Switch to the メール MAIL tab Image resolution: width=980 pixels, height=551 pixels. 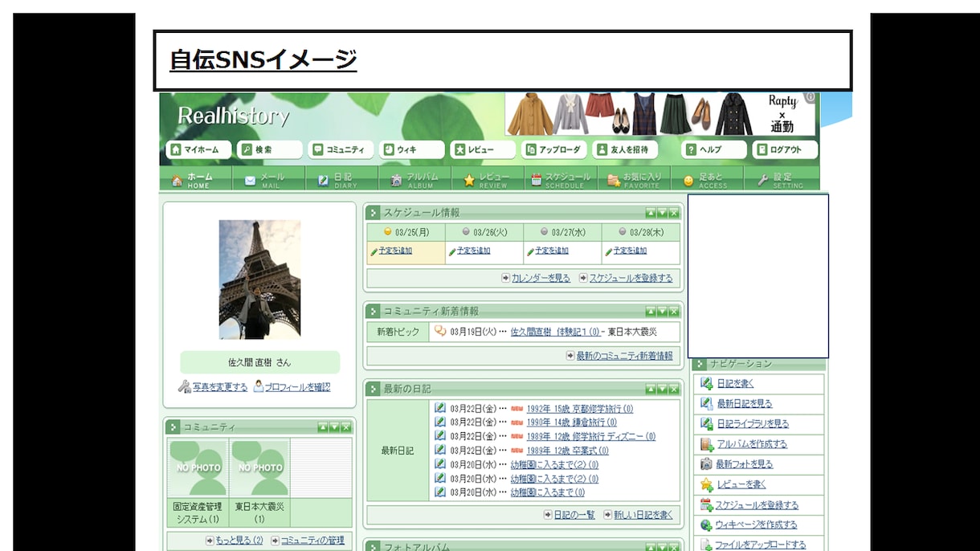[268, 180]
